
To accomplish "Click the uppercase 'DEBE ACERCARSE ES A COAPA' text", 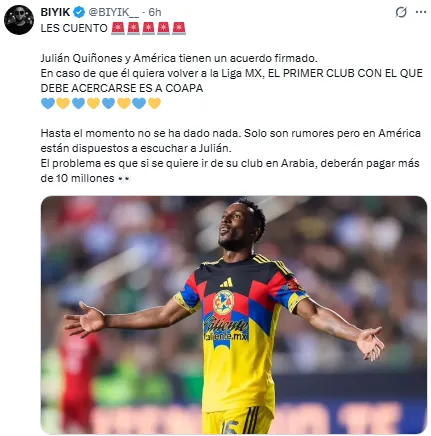I will (122, 88).
